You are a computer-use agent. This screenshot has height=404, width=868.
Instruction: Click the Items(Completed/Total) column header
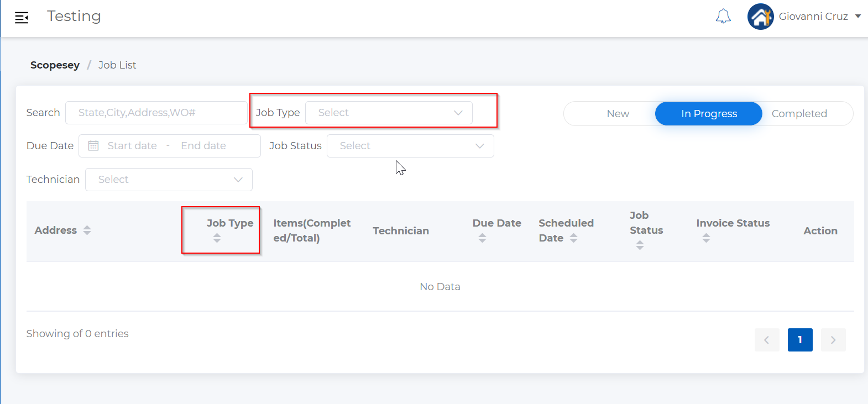click(312, 230)
